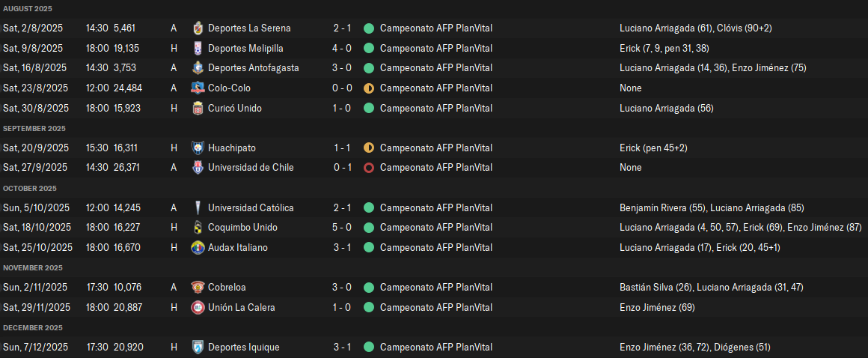Select the Sat, 20/9/2025 fixture date
Image resolution: width=868 pixels, height=358 pixels.
coord(36,148)
